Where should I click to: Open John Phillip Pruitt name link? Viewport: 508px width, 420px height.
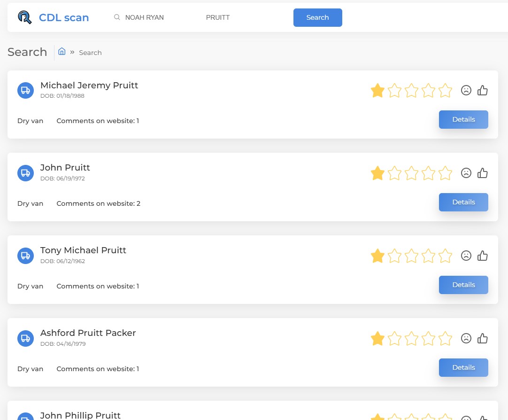coord(80,415)
